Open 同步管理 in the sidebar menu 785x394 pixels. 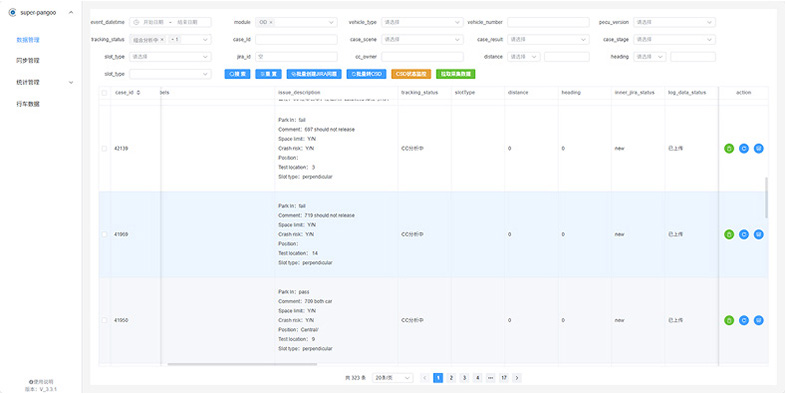click(x=28, y=61)
